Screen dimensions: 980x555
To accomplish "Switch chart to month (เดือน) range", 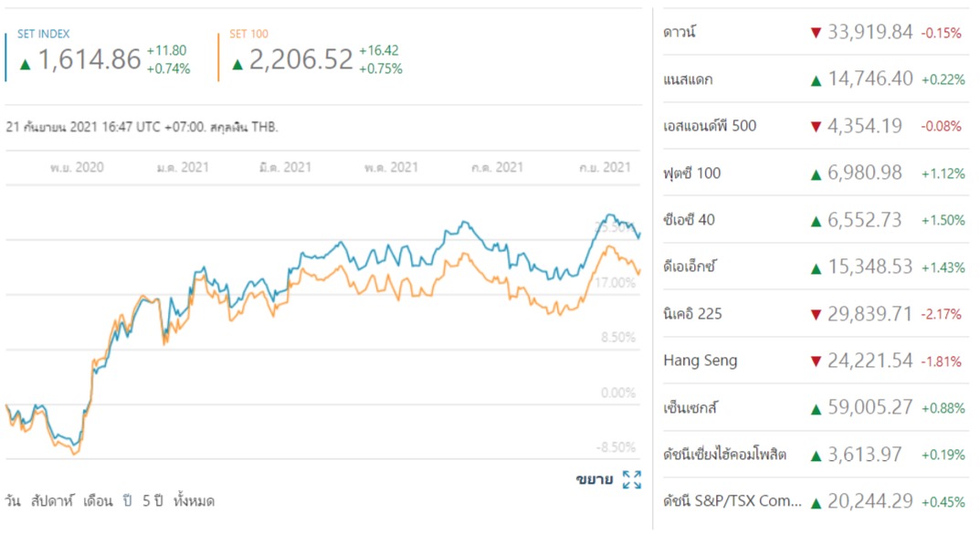I will pyautogui.click(x=98, y=500).
